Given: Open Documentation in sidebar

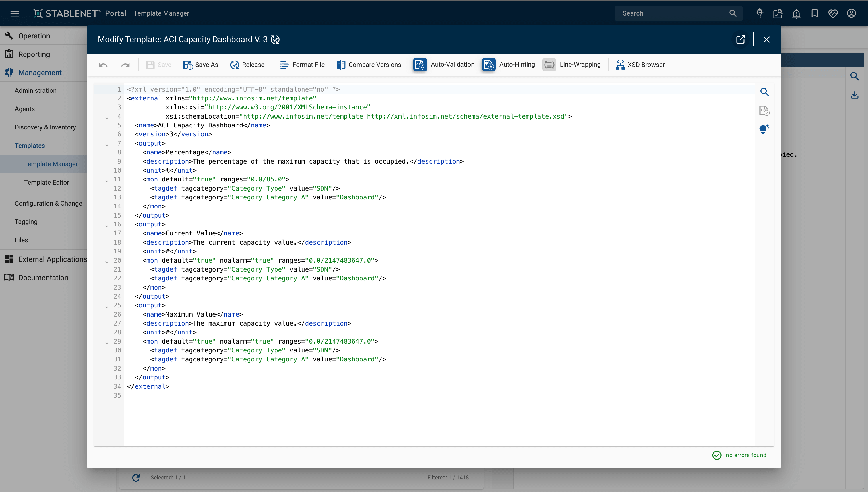Looking at the screenshot, I should [x=43, y=277].
